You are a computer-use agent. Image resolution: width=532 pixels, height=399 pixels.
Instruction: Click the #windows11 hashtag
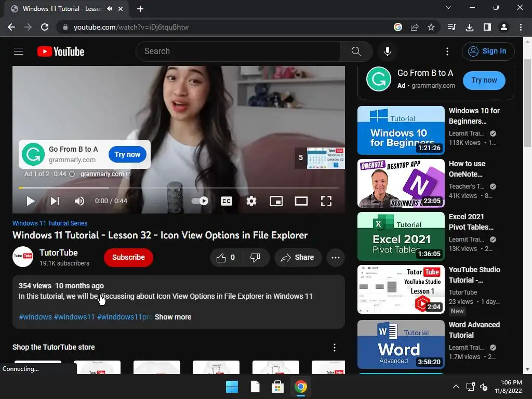(74, 317)
